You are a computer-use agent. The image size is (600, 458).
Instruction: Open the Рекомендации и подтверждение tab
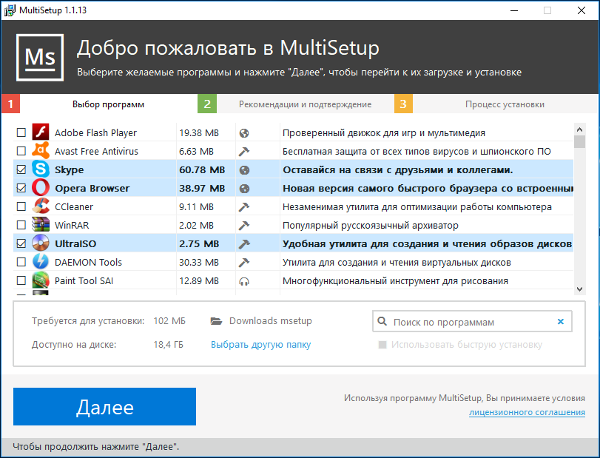click(304, 104)
